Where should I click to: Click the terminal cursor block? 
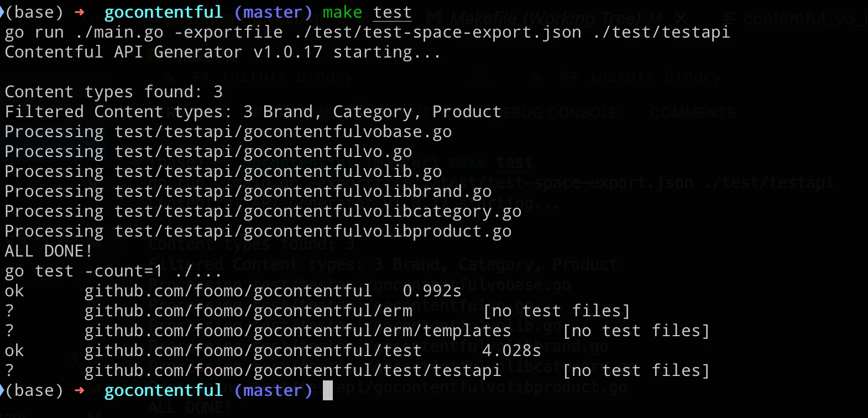coord(328,390)
